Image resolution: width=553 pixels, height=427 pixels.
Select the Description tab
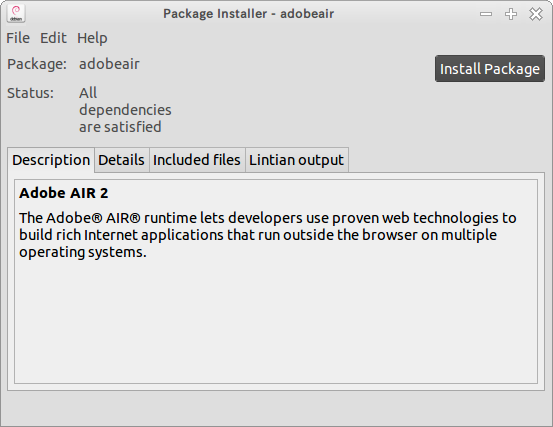pos(51,160)
